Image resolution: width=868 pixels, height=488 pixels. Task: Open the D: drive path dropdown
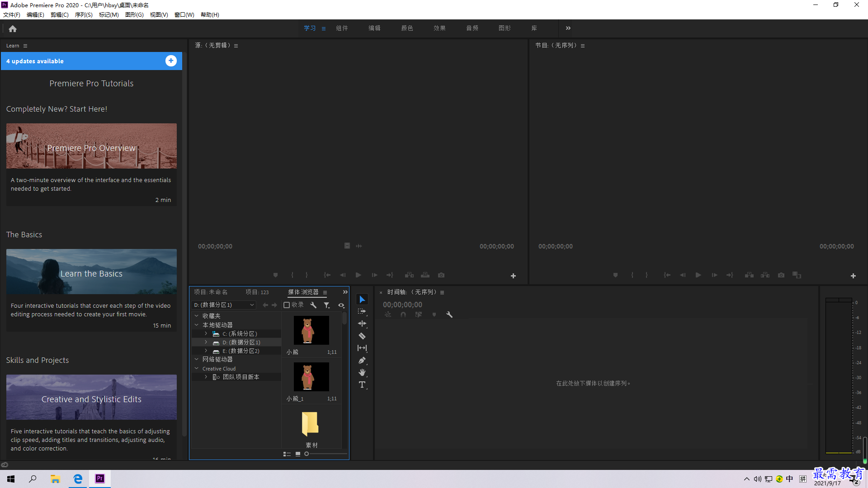(x=224, y=305)
